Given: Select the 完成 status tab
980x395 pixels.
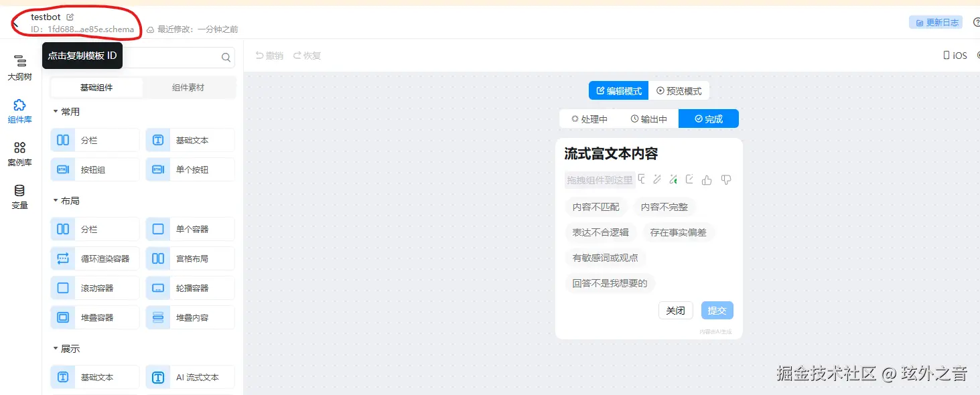Looking at the screenshot, I should click(708, 118).
